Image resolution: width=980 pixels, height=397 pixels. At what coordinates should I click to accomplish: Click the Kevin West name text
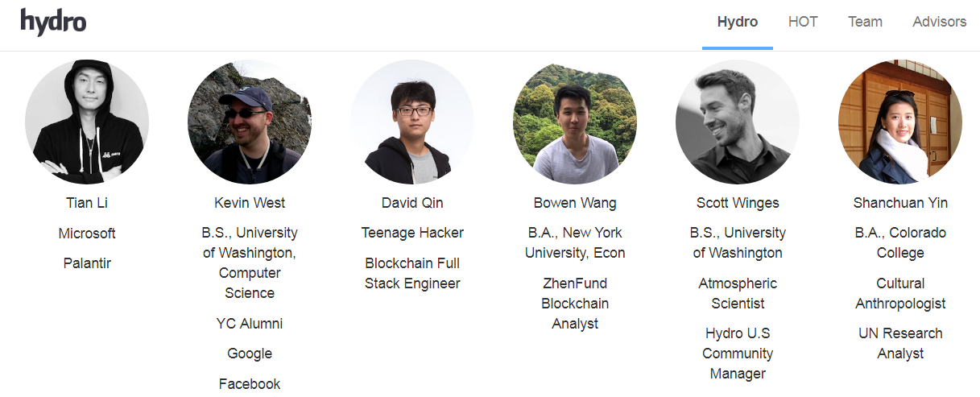pyautogui.click(x=250, y=203)
